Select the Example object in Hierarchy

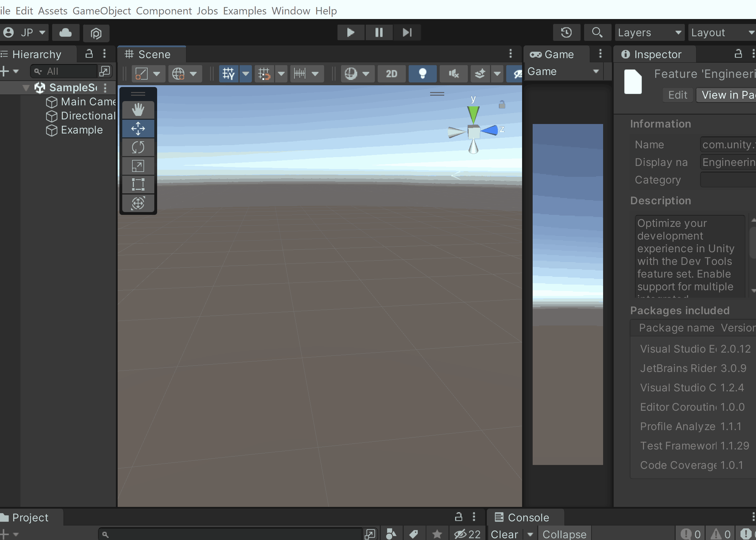[81, 130]
